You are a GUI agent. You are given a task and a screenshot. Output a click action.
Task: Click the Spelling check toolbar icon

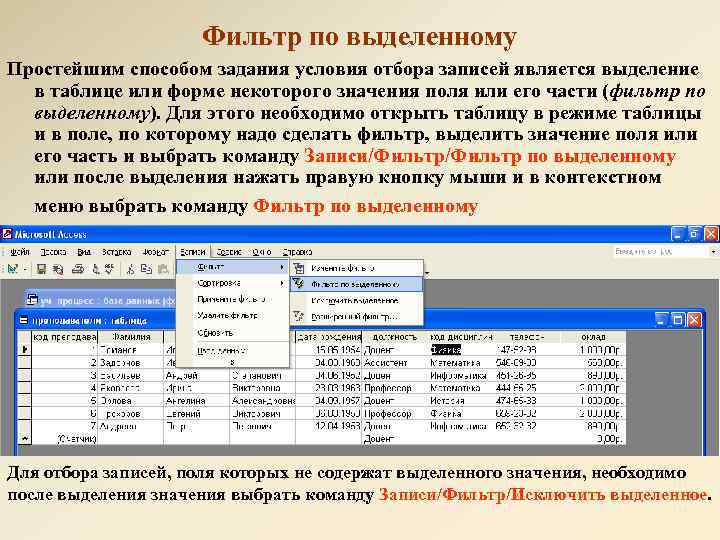(109, 269)
